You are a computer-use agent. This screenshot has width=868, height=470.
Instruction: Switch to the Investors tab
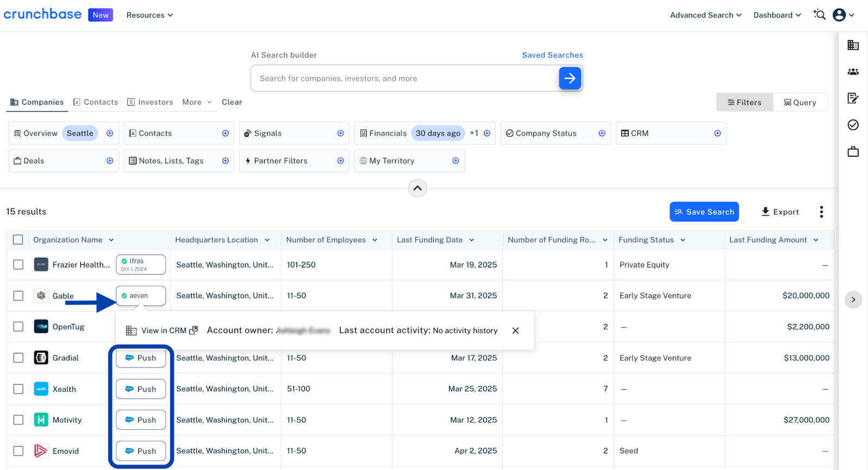pos(150,102)
